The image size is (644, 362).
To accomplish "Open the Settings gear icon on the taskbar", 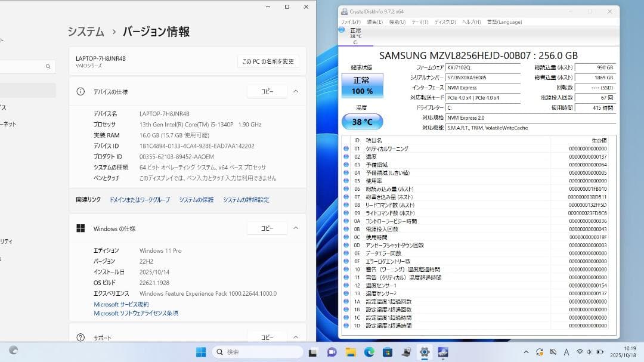I will (425, 352).
